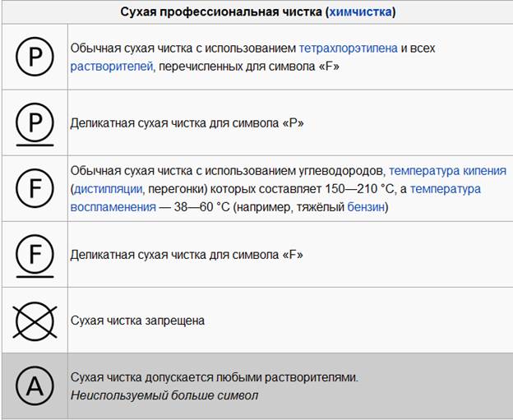The image size is (513, 420).
Task: Click the Сухая чистка запрещена description
Action: 137,321
